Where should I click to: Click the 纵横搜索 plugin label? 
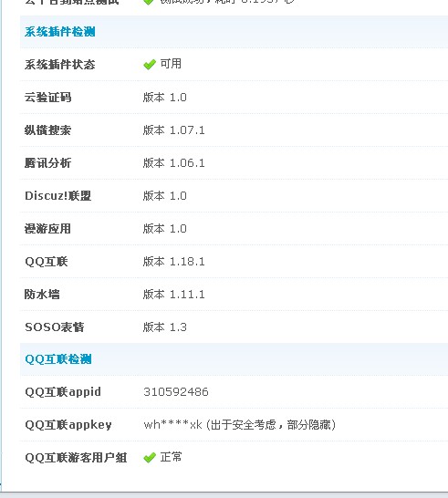click(47, 130)
